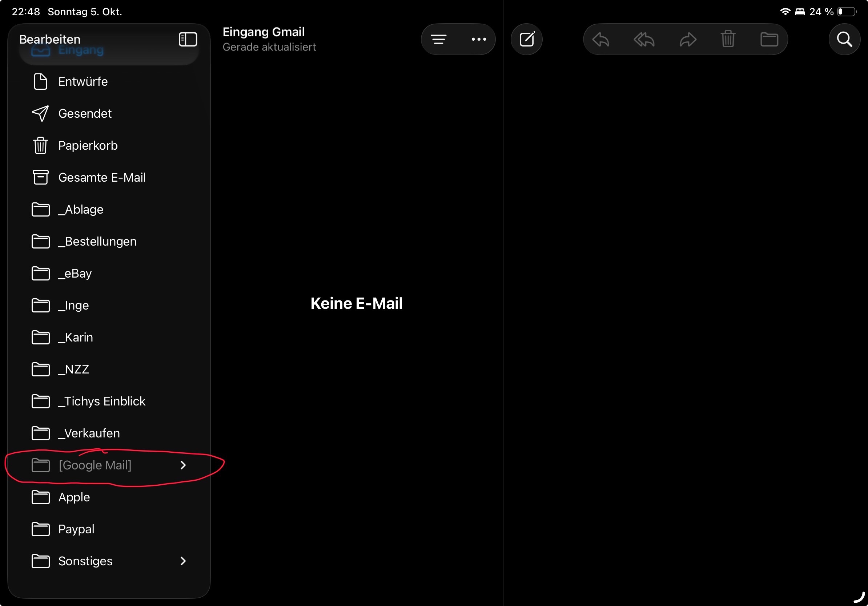
Task: Open the _Bestellungen folder
Action: tap(97, 241)
